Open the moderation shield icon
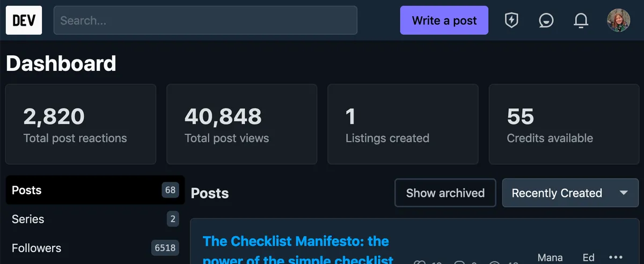 511,20
